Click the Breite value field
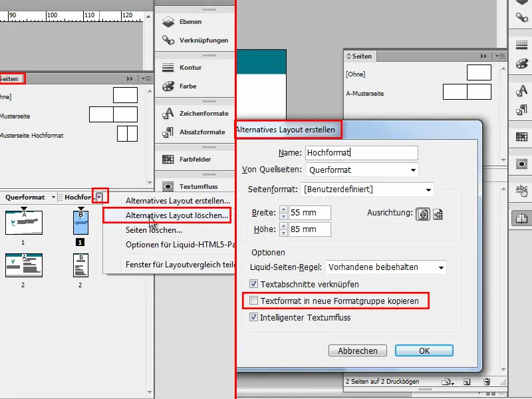Screen dimensions: 532x399 [x=309, y=213]
